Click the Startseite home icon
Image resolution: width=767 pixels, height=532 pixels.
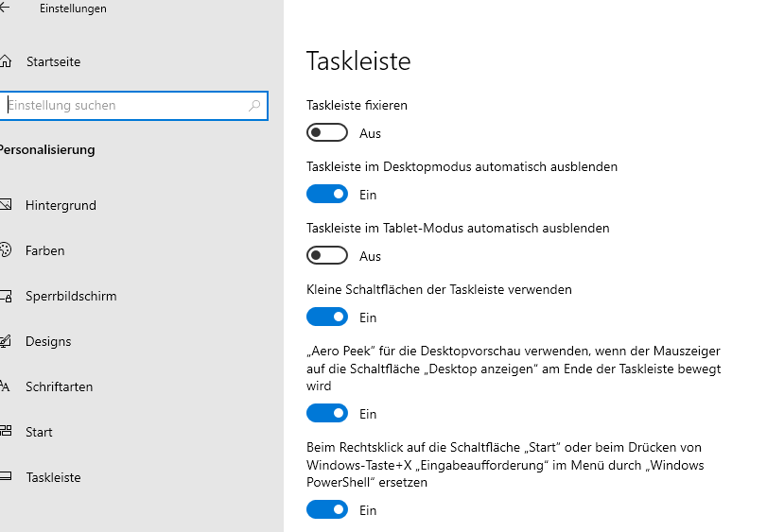click(x=6, y=61)
